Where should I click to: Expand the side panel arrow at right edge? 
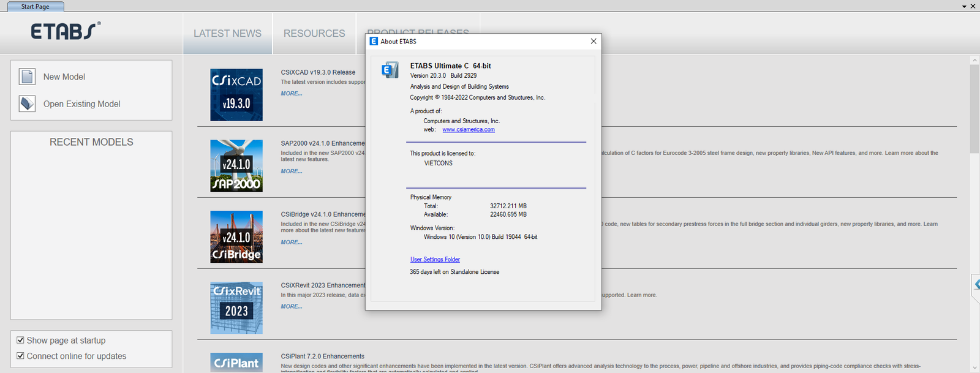[x=976, y=285]
